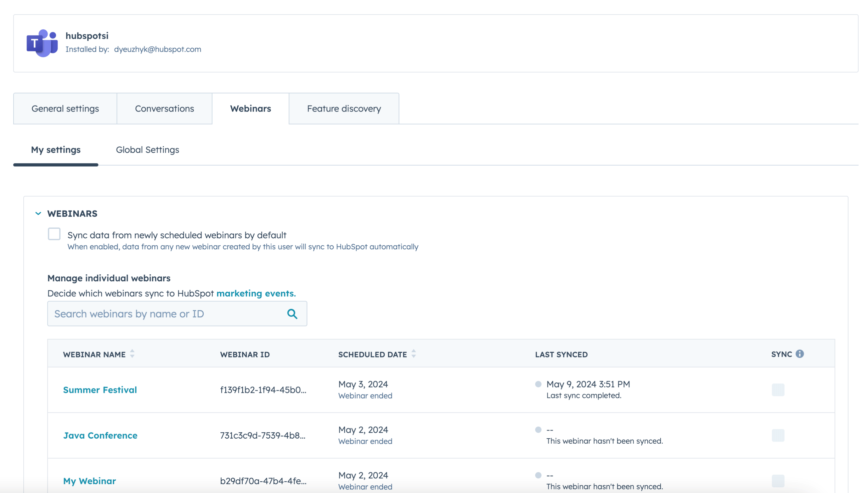Screen dimensions: 868x493
Task: Enable sync for the Java Conference webinar
Action: [x=778, y=436]
